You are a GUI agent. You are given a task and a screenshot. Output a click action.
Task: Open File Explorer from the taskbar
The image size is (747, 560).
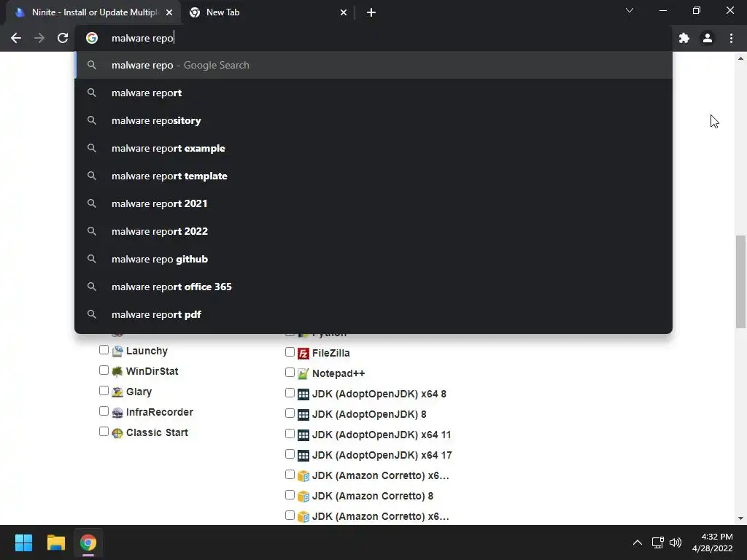click(55, 542)
